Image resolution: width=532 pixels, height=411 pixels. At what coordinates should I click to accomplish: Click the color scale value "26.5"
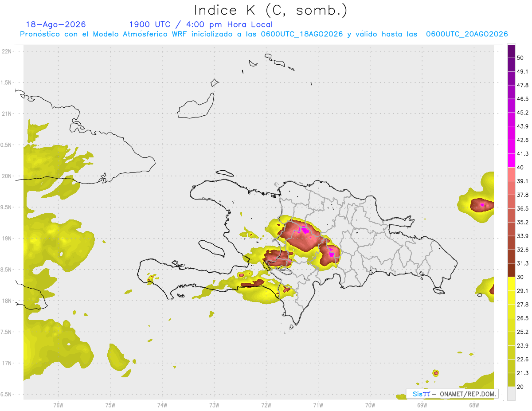pos(523,318)
